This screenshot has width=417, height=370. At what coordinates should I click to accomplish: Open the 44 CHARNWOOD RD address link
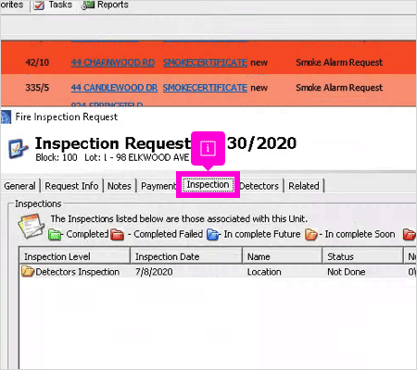(113, 63)
